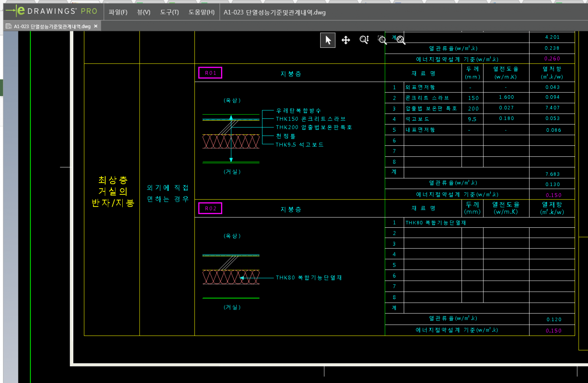Open the 도움말(H) menu
Screen dimensions: 588x383
pos(201,12)
